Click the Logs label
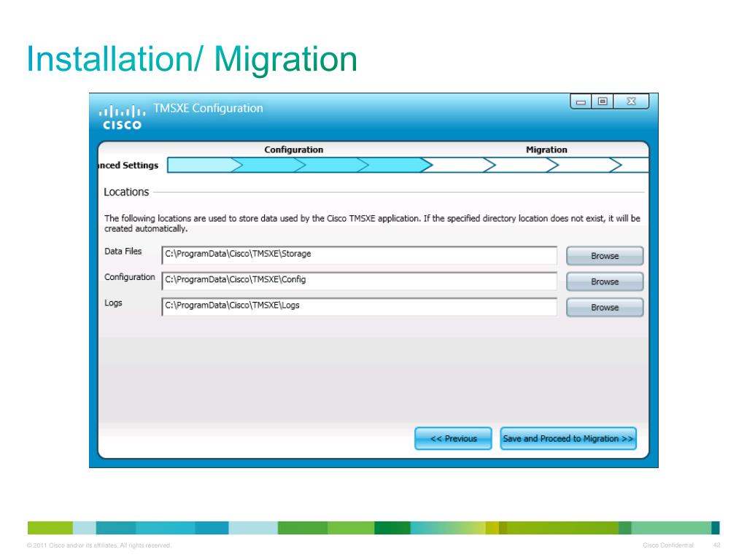 pos(113,303)
